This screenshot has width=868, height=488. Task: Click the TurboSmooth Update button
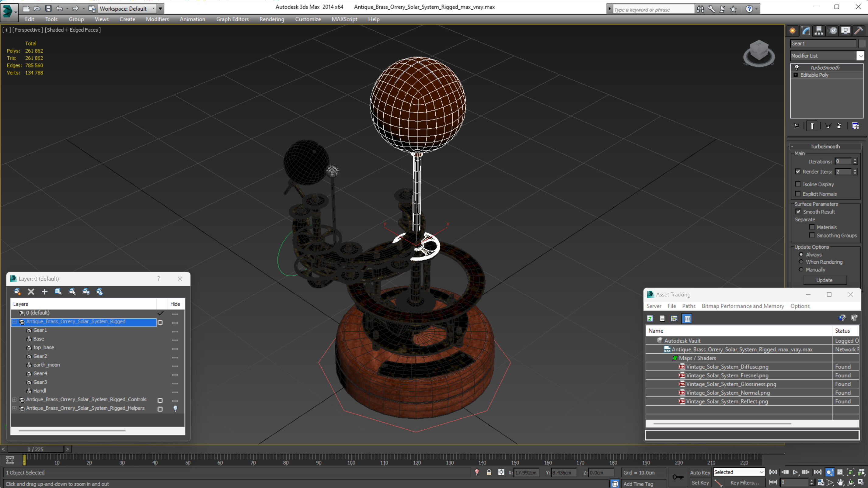[824, 280]
